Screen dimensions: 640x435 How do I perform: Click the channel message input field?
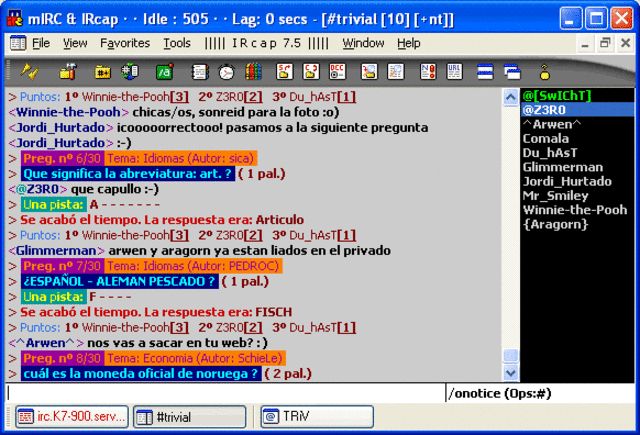[225, 393]
